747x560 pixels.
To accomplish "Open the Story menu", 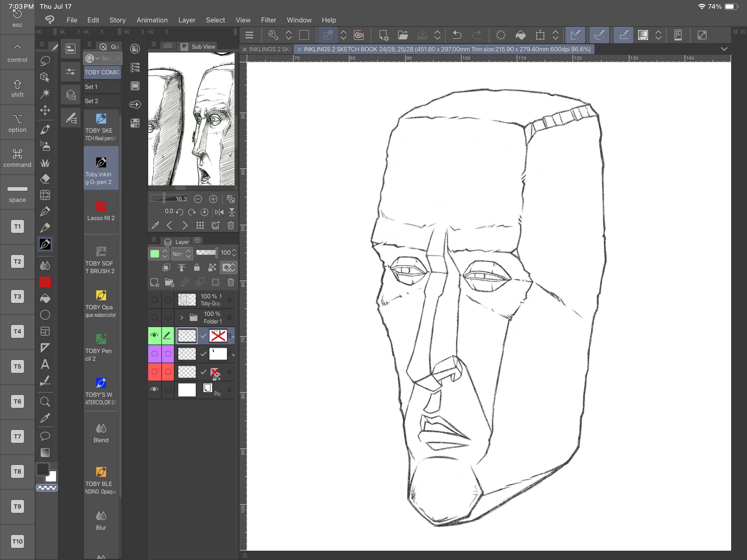I will (x=118, y=20).
